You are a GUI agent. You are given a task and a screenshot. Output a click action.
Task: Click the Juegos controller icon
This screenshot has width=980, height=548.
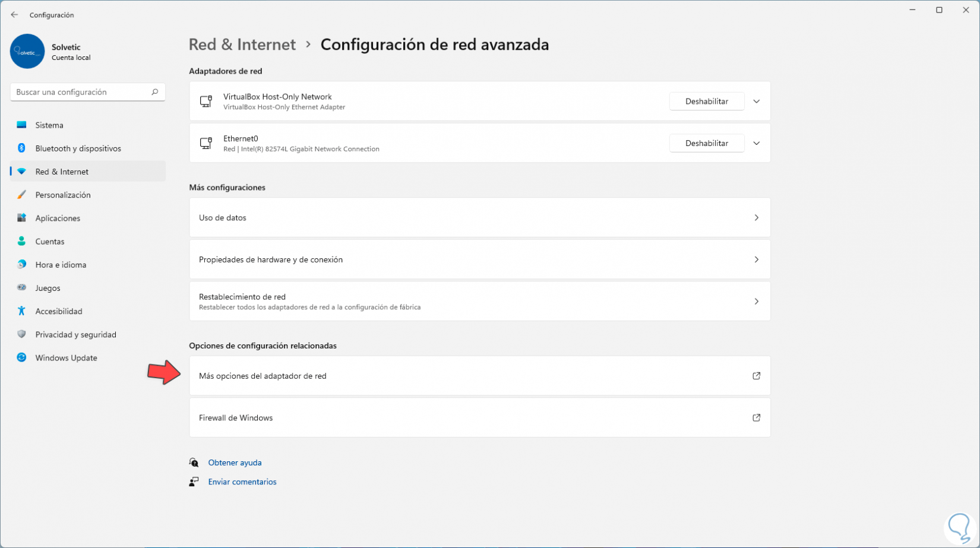click(21, 288)
